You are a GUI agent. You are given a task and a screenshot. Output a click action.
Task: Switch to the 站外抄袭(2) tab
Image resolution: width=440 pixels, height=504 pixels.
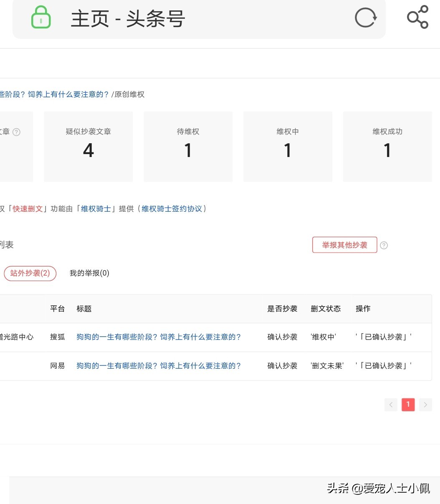coord(30,273)
